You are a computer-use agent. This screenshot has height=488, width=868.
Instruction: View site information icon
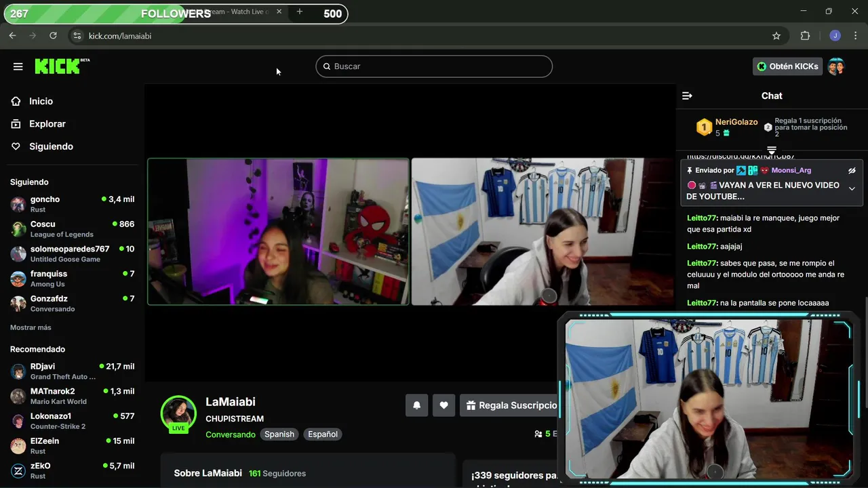[x=77, y=36]
